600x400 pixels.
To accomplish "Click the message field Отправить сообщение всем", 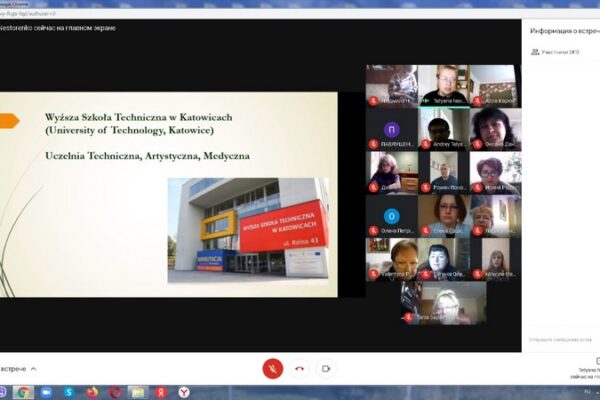I will (x=560, y=340).
